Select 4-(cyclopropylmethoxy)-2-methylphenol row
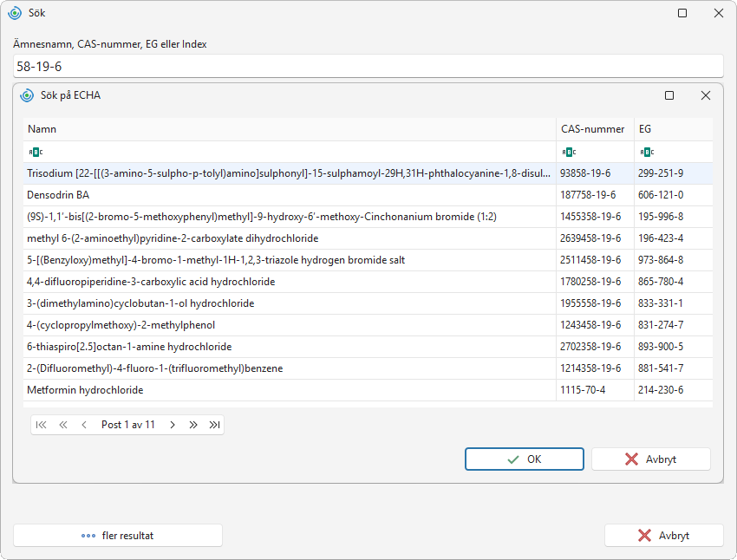Screen dimensions: 737x560 coord(368,325)
